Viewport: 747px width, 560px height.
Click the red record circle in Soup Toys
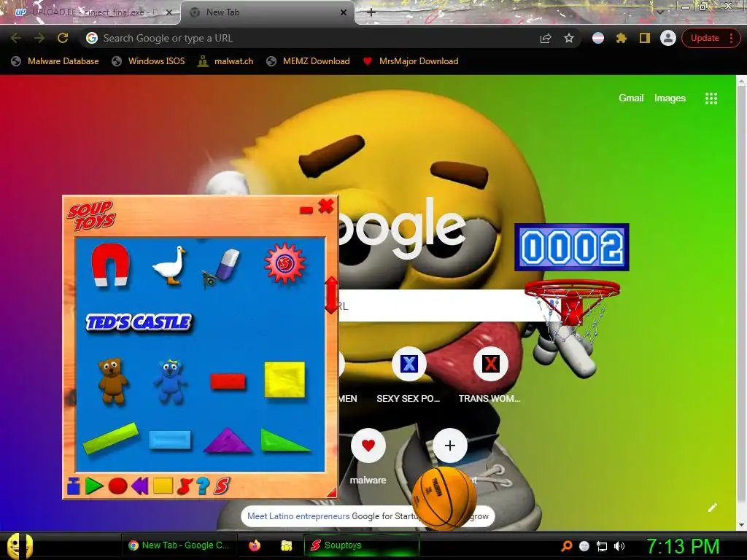coord(117,486)
